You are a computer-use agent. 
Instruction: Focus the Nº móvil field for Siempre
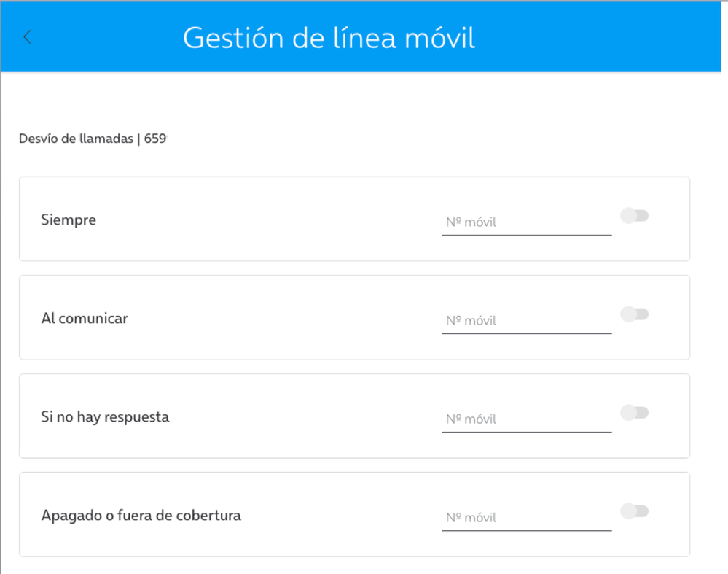pyautogui.click(x=526, y=222)
